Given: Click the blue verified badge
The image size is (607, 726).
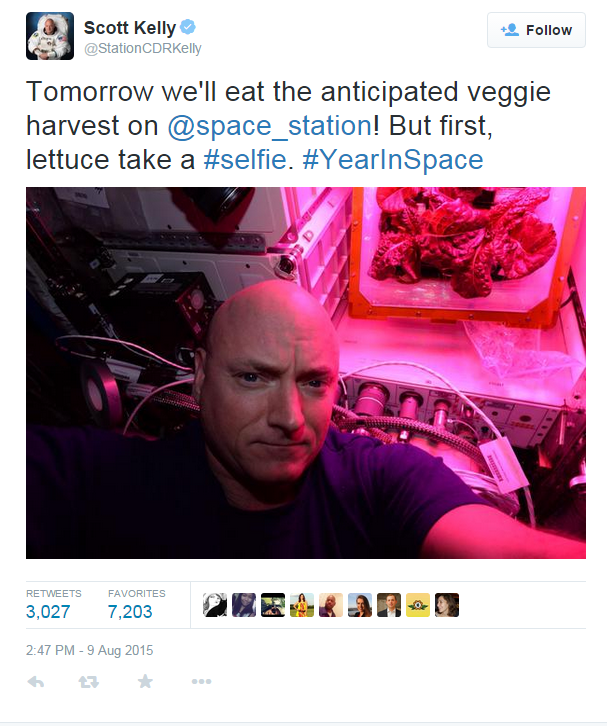Looking at the screenshot, I should (188, 27).
